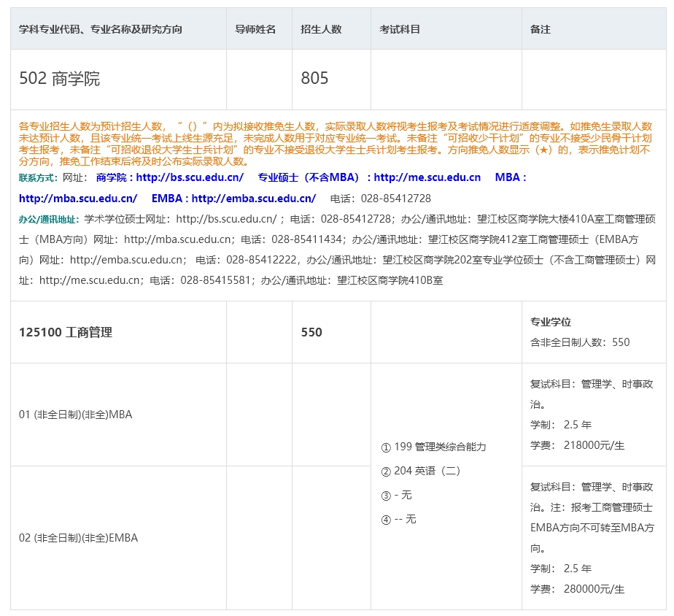Screen dimensions: 674x616
Task: Click MBA remark 复试科目：管理学、时事政治
Action: point(592,394)
